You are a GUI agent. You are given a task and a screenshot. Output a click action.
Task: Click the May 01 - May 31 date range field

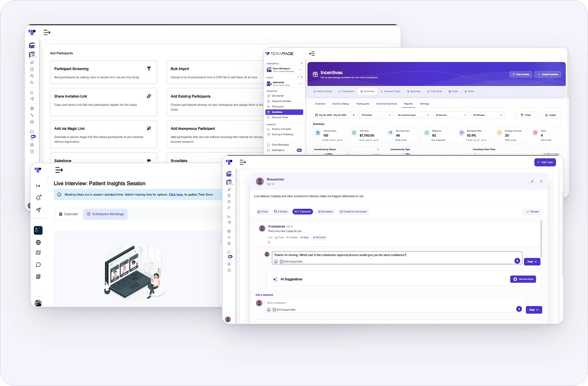tap(335, 115)
